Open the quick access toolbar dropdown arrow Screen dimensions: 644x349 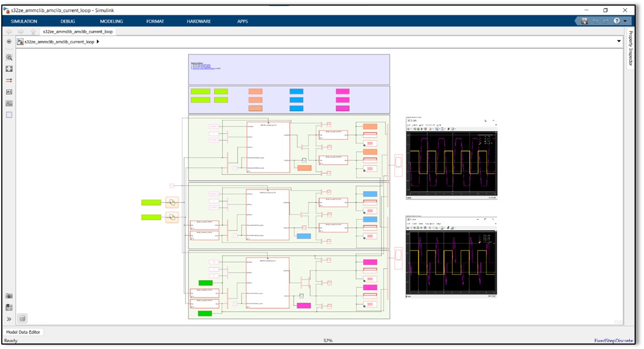625,20
